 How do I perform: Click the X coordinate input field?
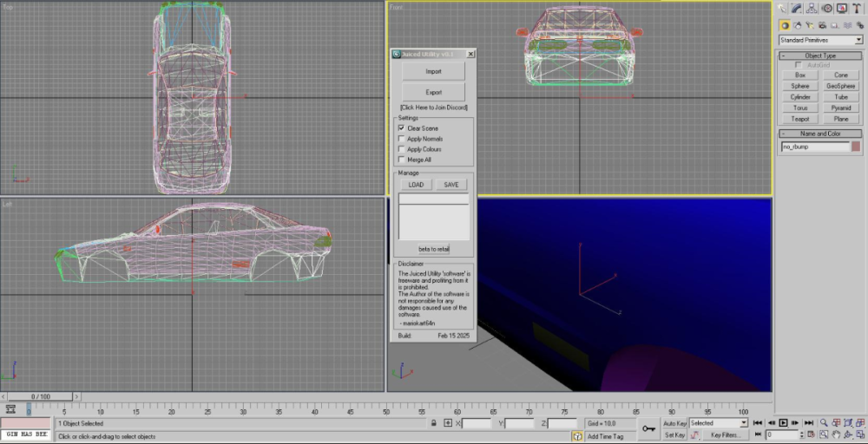pos(477,423)
